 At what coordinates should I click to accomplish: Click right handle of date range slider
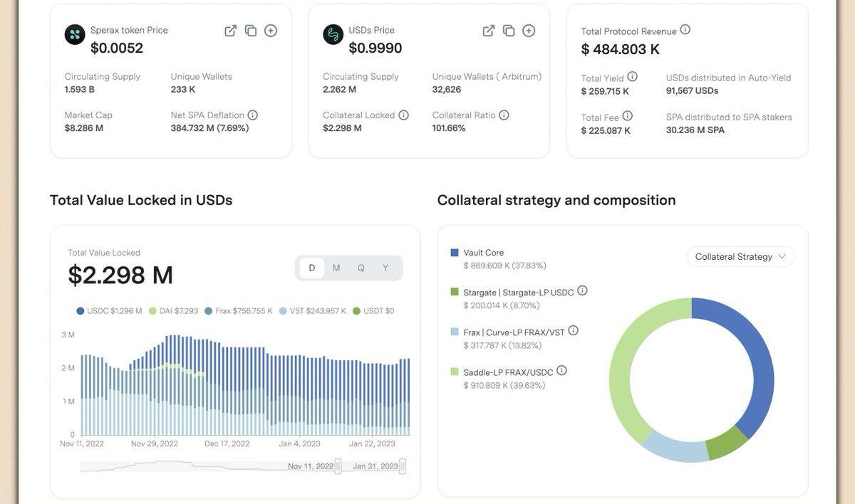tap(403, 466)
